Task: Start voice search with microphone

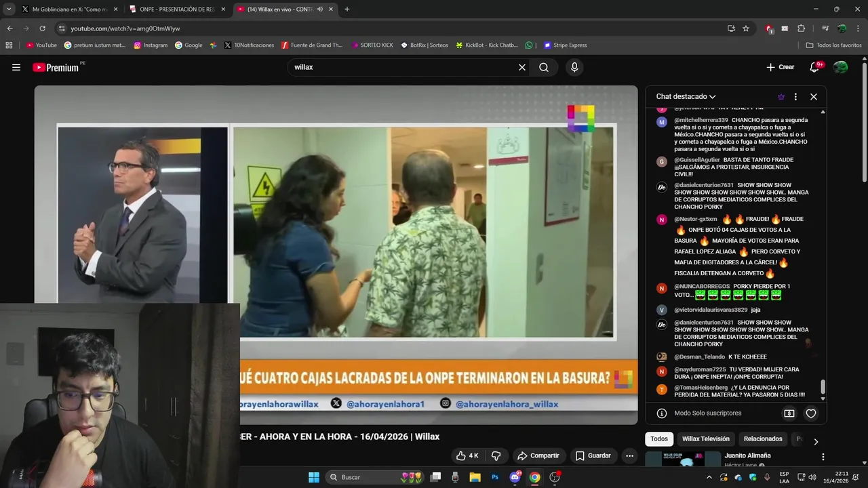Action: tap(574, 67)
